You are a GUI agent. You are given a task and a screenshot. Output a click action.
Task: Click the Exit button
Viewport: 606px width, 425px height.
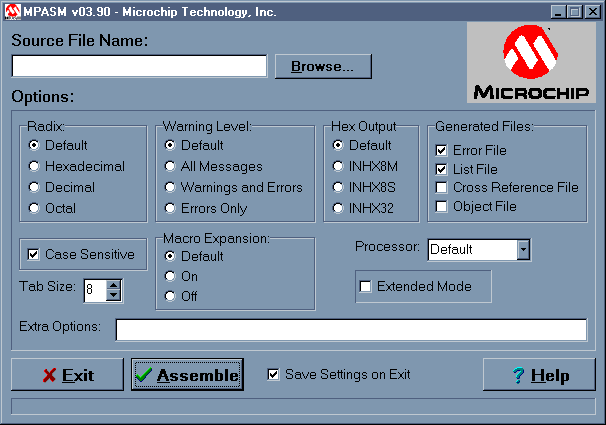click(68, 375)
